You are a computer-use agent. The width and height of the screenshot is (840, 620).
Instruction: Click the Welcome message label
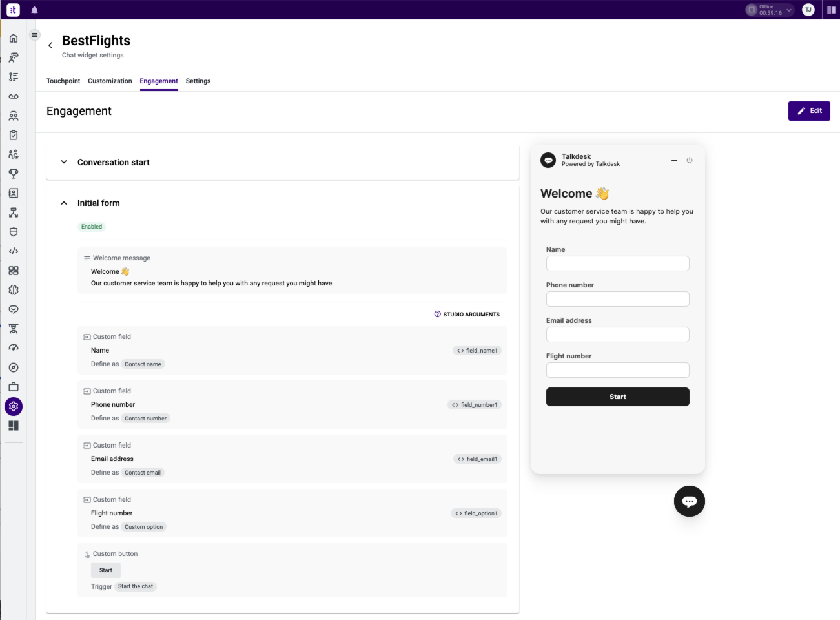(121, 258)
